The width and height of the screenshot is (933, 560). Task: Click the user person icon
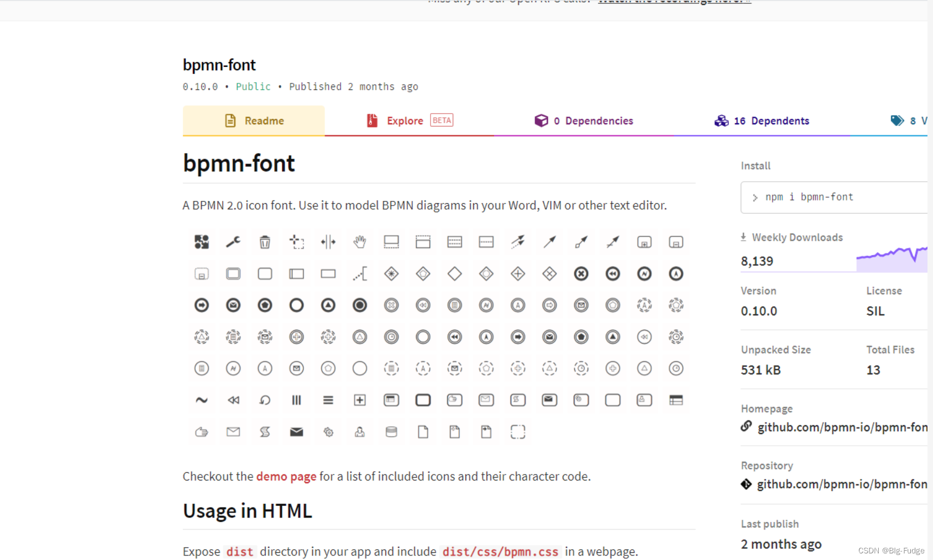pos(360,432)
